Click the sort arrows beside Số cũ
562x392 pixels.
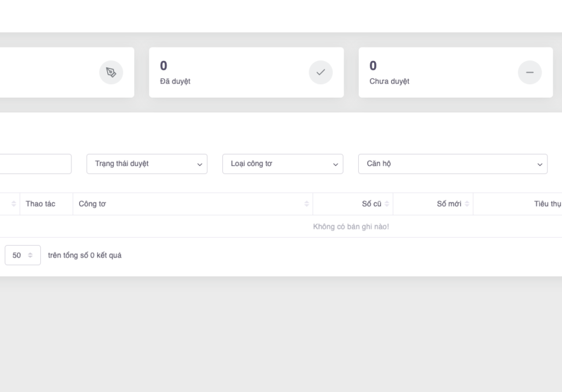click(387, 204)
